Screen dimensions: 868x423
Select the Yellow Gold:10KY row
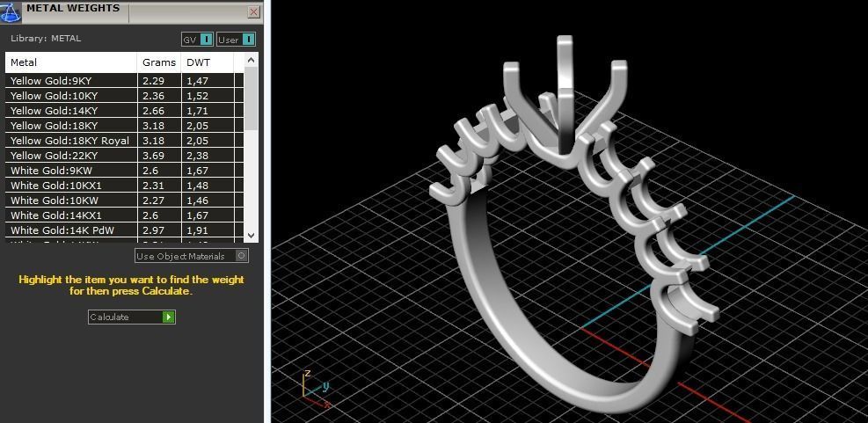125,96
